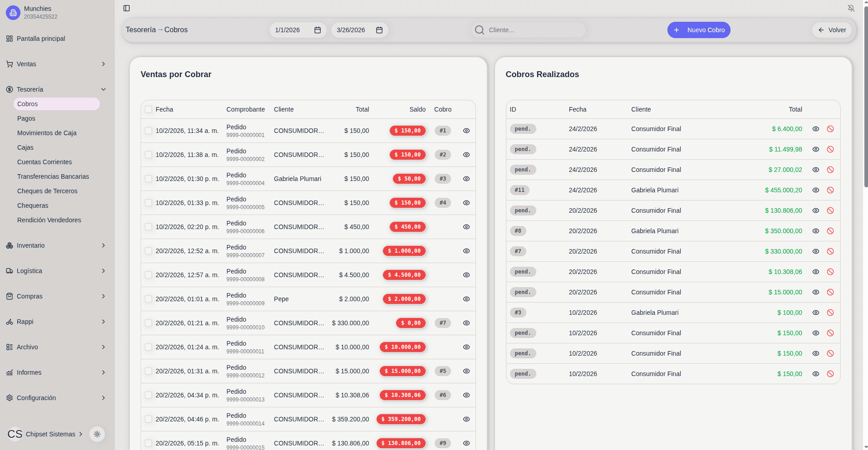Cancel the $ 100,00 Gabriela Plumari cobro
This screenshot has width=868, height=450.
click(x=830, y=313)
